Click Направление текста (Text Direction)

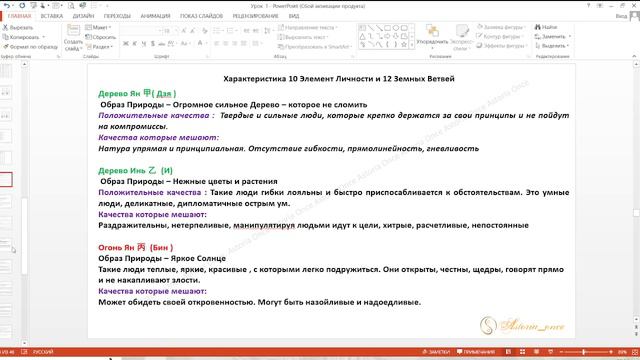coord(308,27)
